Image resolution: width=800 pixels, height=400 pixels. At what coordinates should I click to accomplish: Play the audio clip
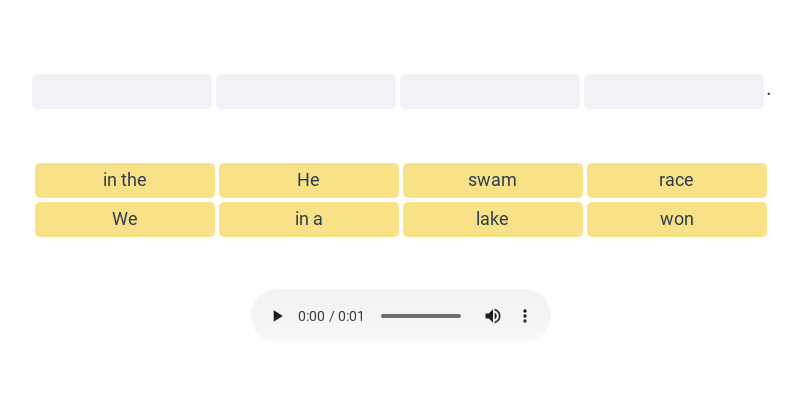pyautogui.click(x=278, y=316)
